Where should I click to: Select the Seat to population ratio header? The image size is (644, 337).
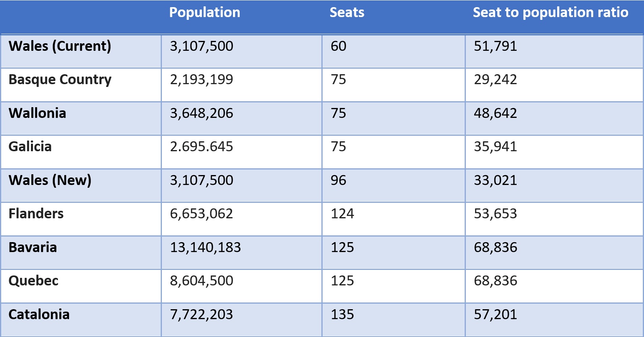pyautogui.click(x=550, y=13)
